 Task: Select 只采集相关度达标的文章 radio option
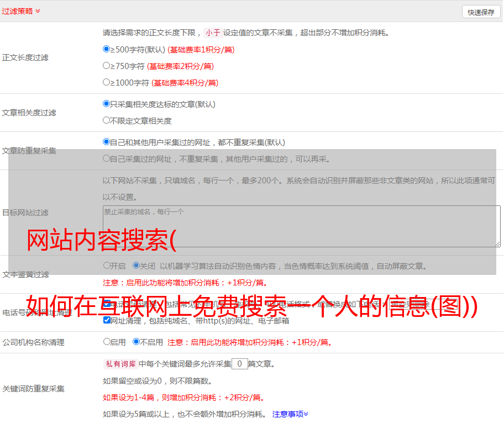coord(106,104)
